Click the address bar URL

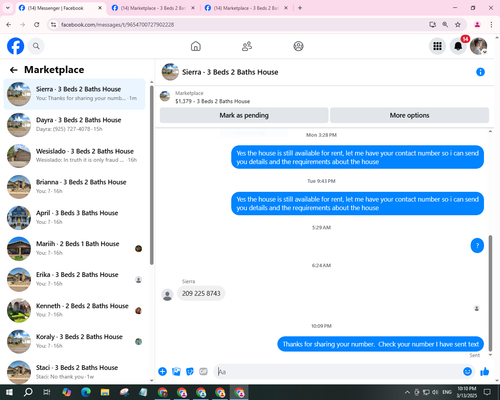117,25
